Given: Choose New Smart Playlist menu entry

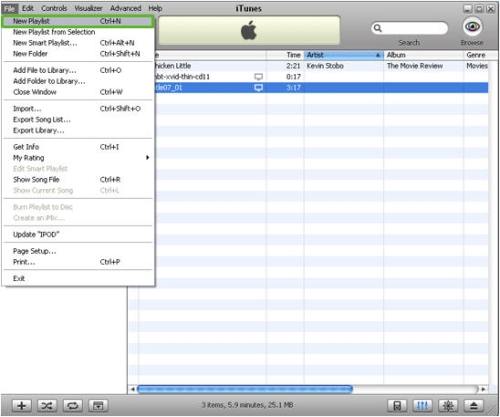Looking at the screenshot, I should tap(78, 43).
